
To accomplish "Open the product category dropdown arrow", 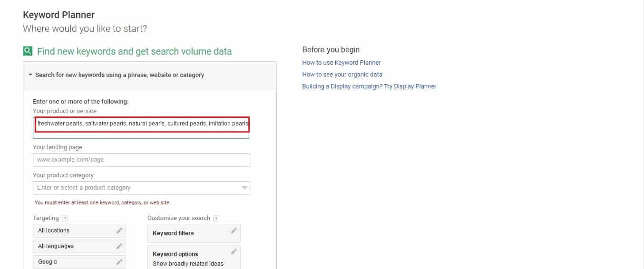I will (244, 188).
